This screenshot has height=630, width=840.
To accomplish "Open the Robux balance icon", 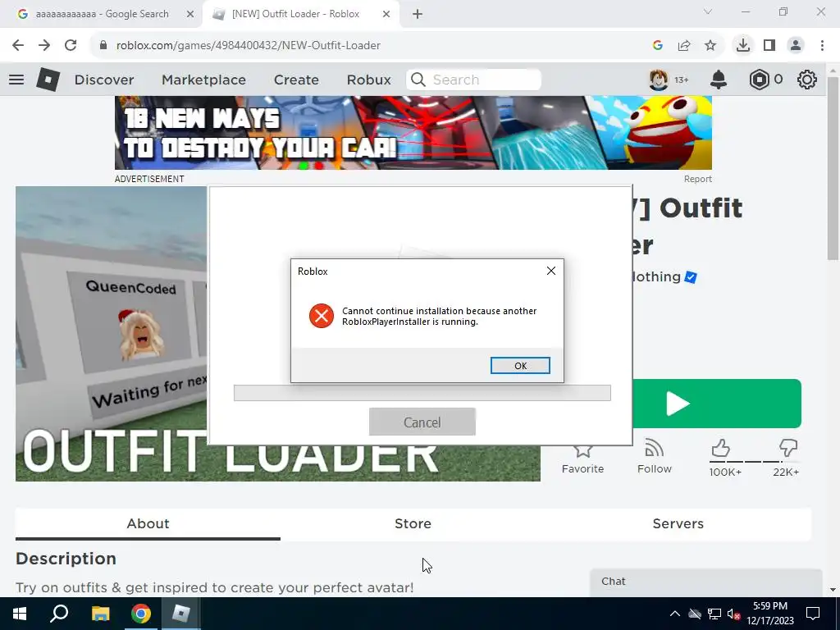I will 759,80.
